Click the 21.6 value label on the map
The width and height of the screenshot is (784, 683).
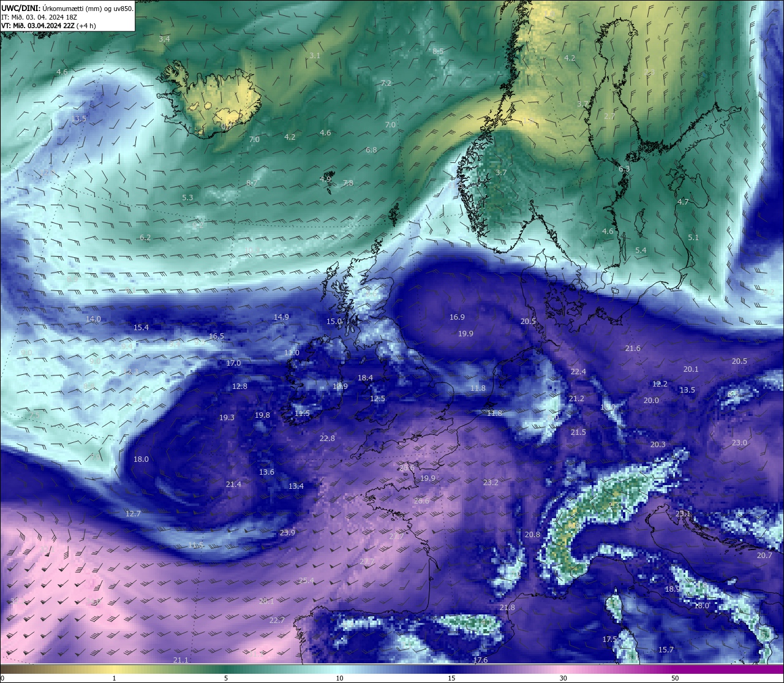click(633, 349)
